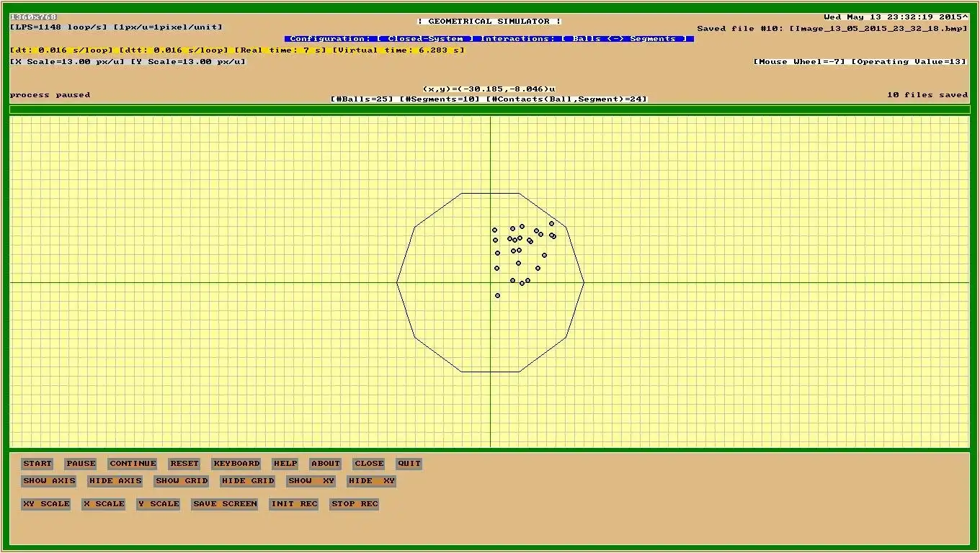
Task: Click the Configuration: [Closed-System] label
Action: (382, 39)
